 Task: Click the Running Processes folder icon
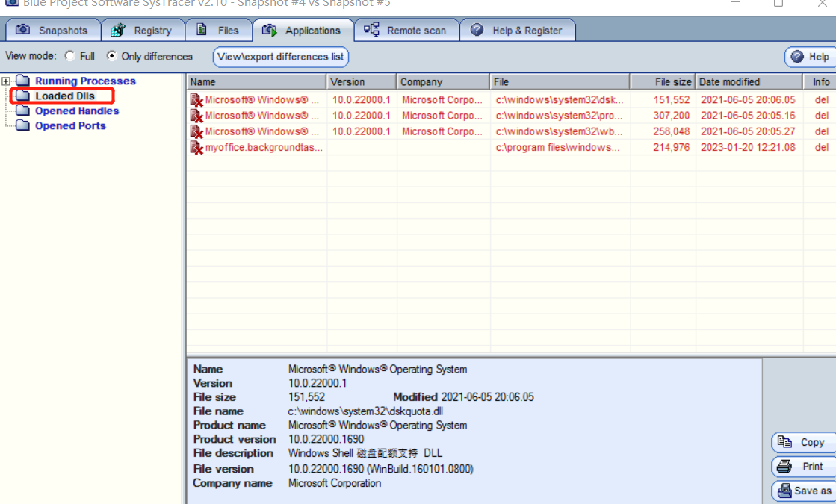tap(23, 81)
